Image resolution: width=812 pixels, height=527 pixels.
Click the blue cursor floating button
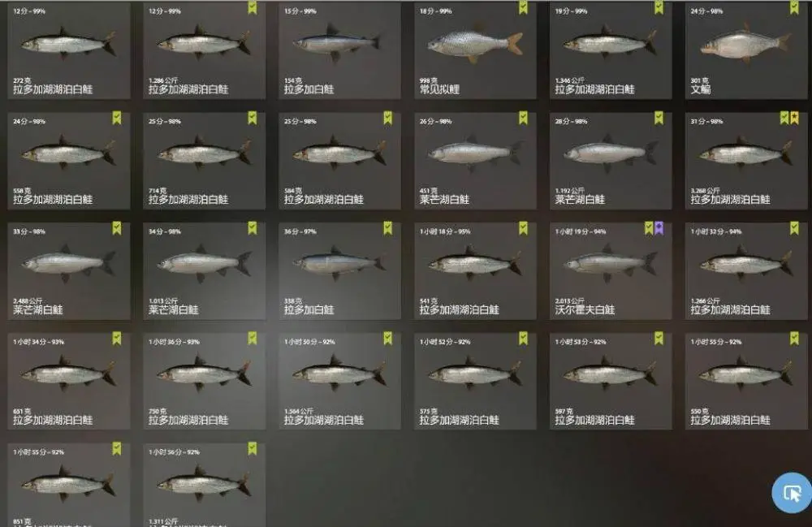[791, 492]
